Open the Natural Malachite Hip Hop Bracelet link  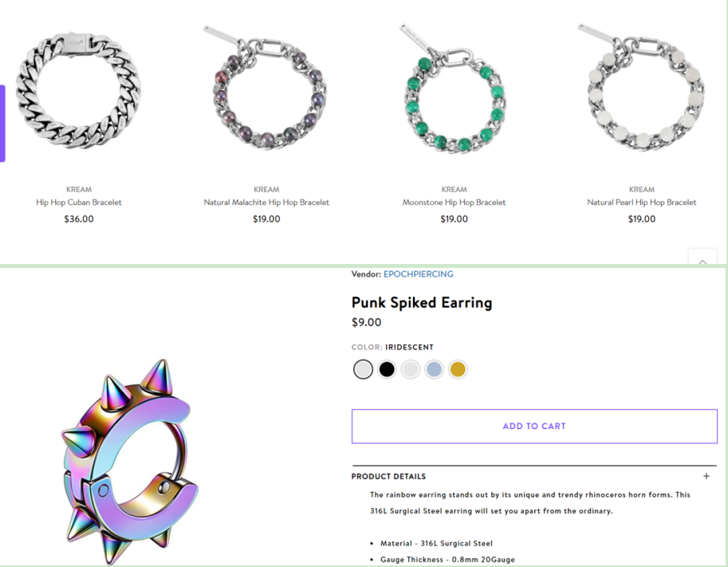click(266, 203)
